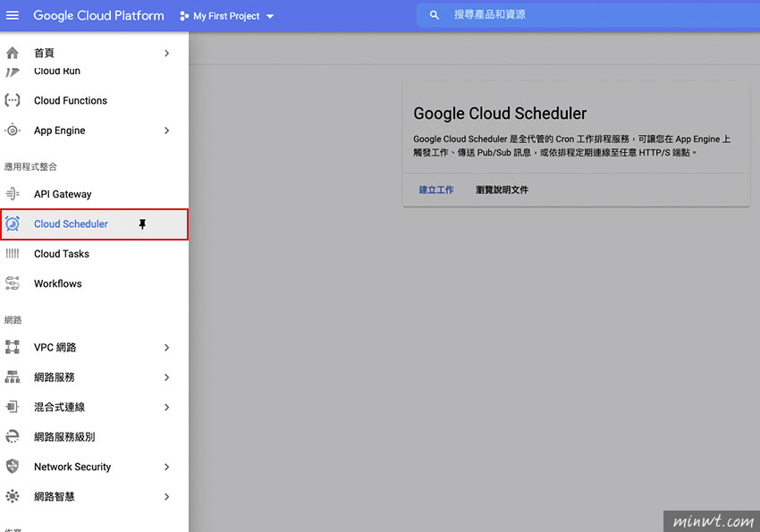Open the hamburger navigation menu

click(x=13, y=15)
